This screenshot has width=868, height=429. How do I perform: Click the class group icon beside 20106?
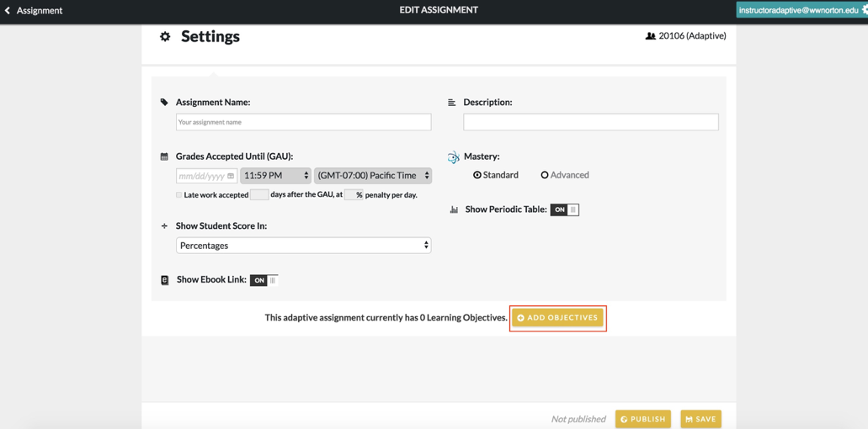[650, 36]
